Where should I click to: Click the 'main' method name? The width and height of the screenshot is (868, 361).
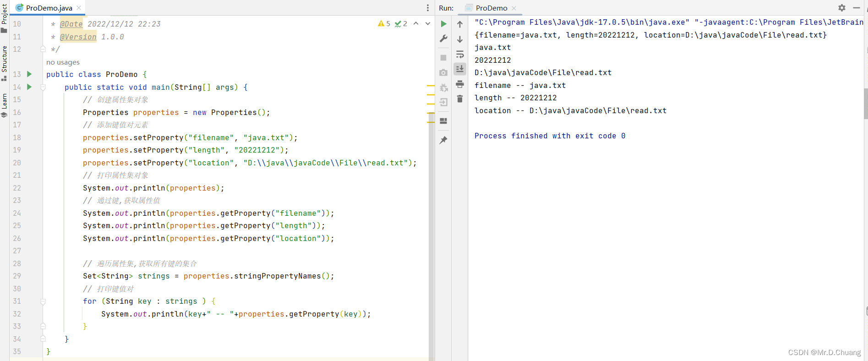coord(160,87)
